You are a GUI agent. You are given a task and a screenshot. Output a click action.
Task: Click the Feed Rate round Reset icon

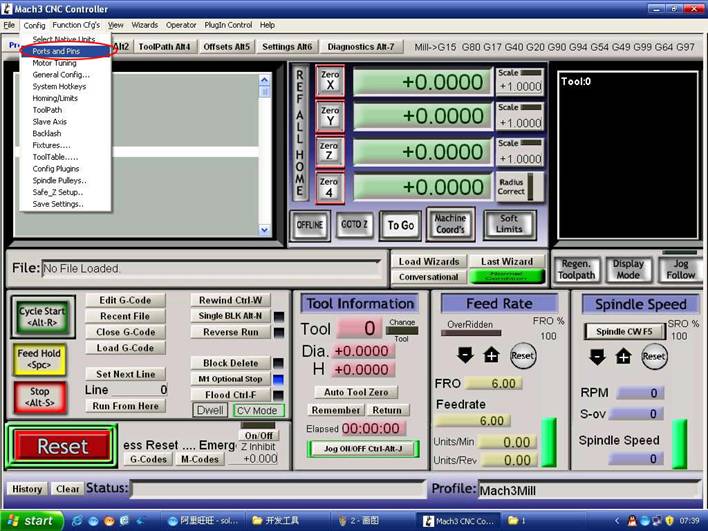(522, 355)
